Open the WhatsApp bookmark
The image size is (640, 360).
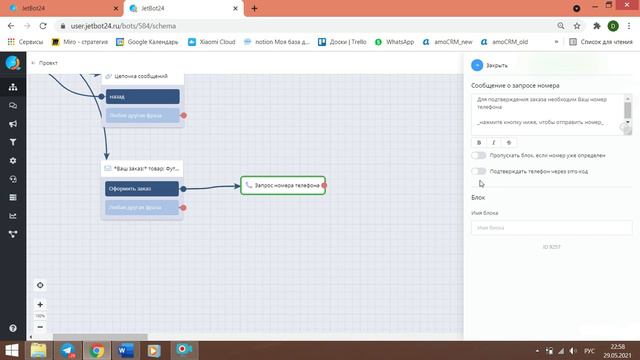[x=394, y=42]
